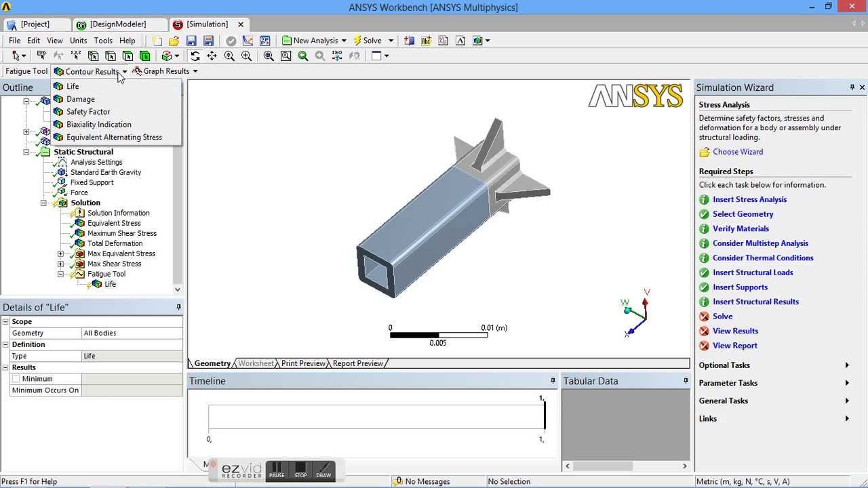868x488 pixels.
Task: Collapse the Results section in Details
Action: tap(5, 367)
